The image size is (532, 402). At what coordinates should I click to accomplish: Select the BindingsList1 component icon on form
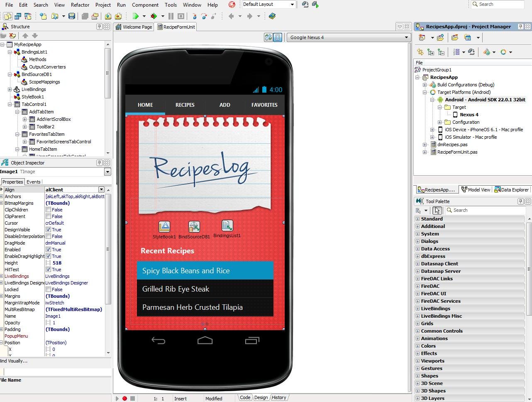227,225
